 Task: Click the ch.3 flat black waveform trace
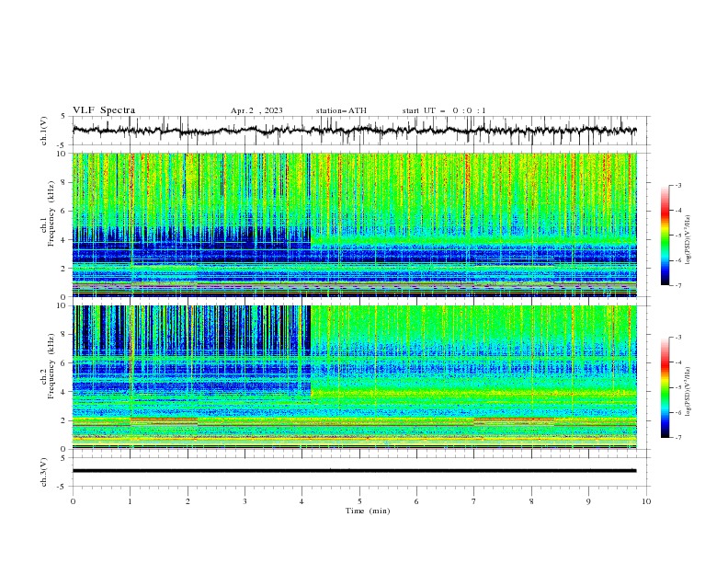[355, 471]
